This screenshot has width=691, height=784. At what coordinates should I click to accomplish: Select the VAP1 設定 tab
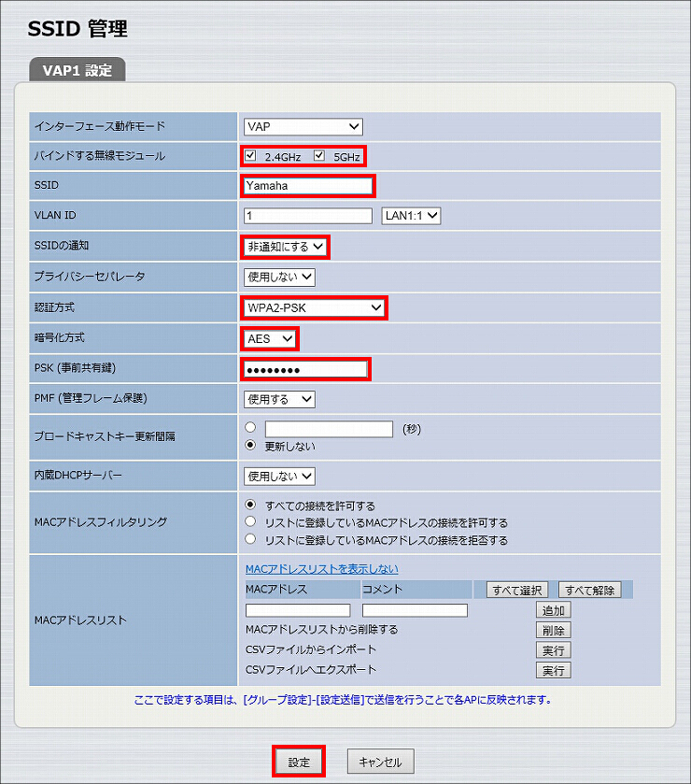78,70
